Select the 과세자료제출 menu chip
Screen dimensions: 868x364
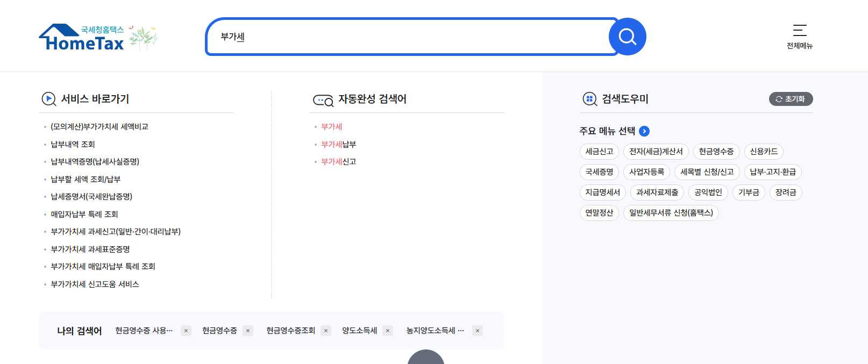point(657,192)
